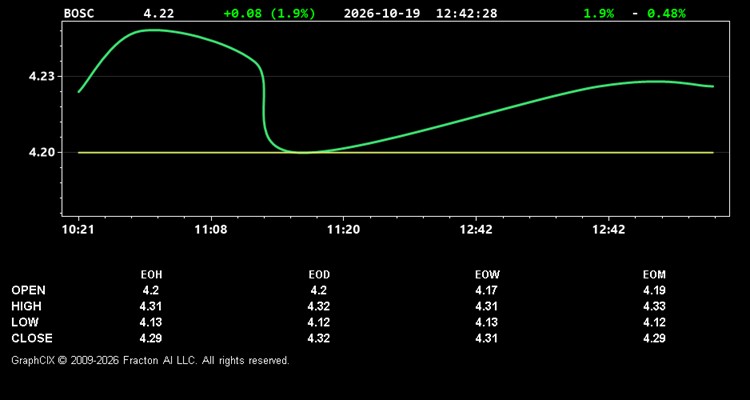
Task: Select the current price 4.22
Action: click(x=159, y=13)
